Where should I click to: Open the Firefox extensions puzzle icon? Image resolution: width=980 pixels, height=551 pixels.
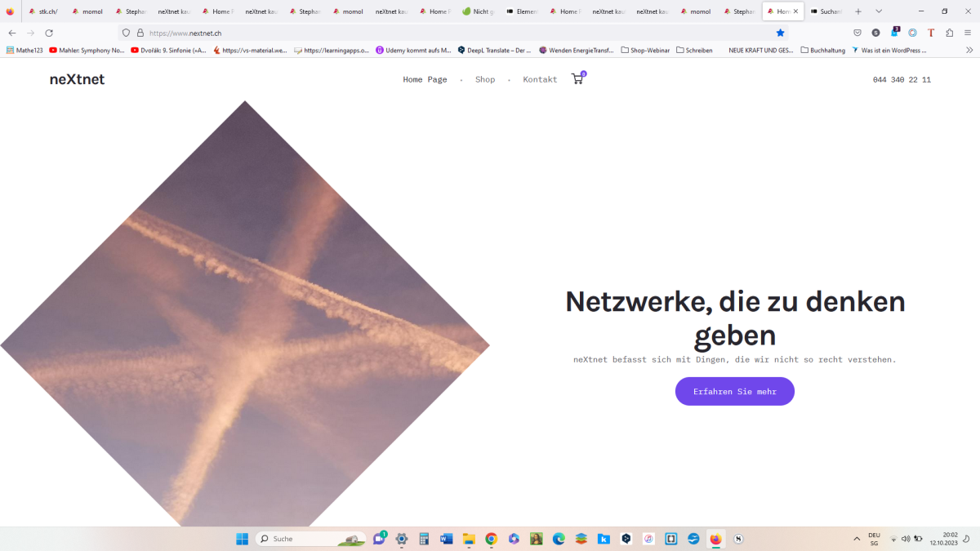coord(949,33)
